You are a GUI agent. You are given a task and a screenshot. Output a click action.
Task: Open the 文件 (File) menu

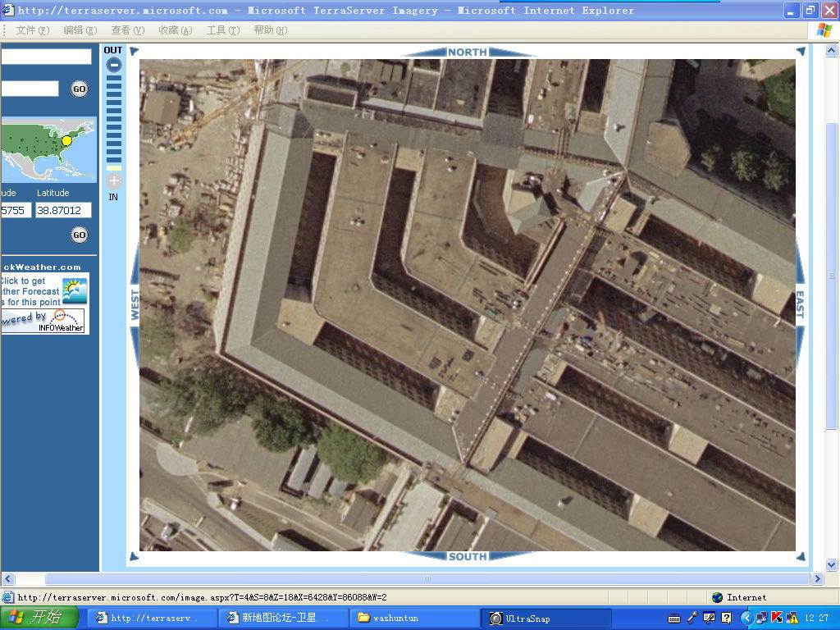point(32,30)
